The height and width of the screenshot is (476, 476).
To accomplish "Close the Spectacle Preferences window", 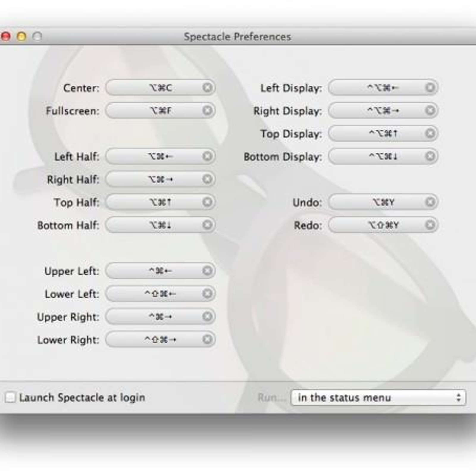I will point(6,37).
